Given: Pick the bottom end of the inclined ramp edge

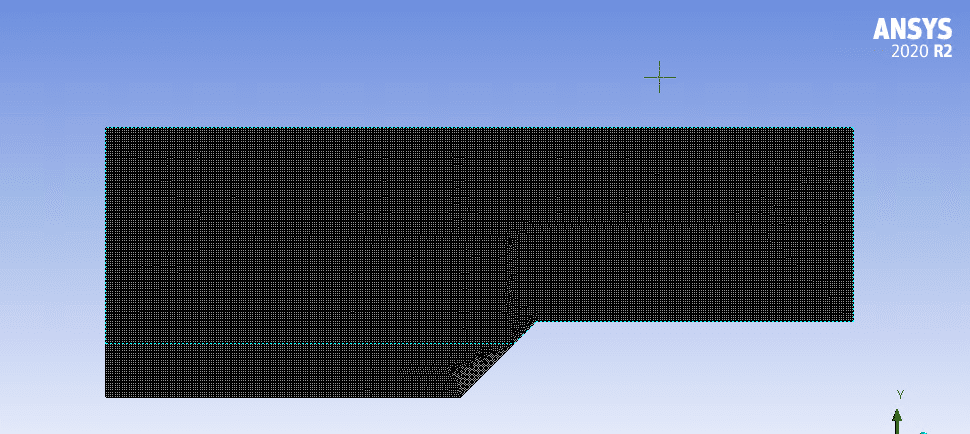Looking at the screenshot, I should (x=460, y=396).
